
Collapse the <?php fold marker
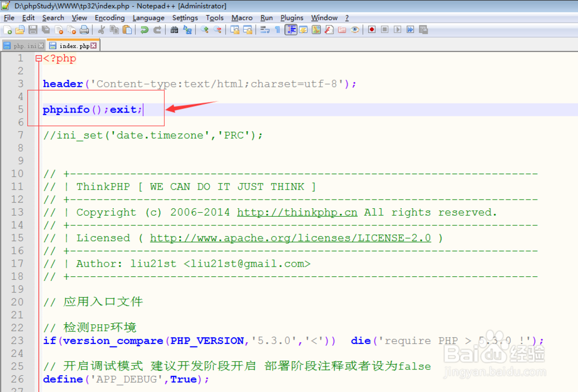click(x=39, y=58)
